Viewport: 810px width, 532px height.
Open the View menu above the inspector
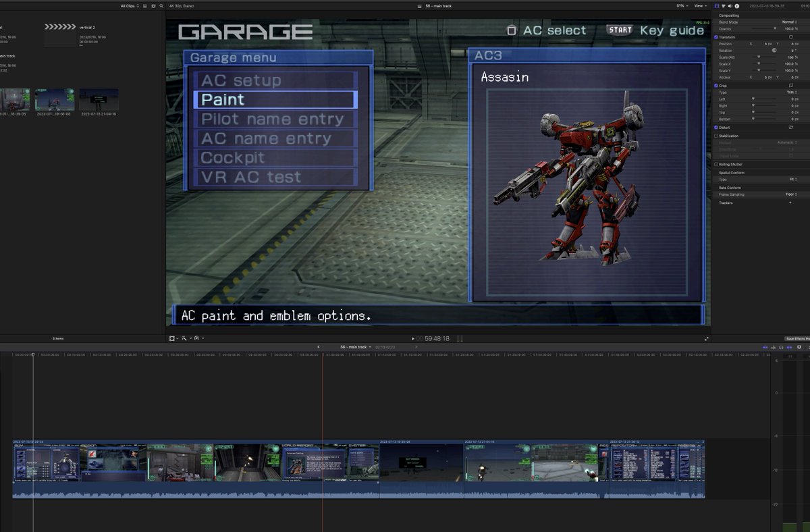(699, 5)
